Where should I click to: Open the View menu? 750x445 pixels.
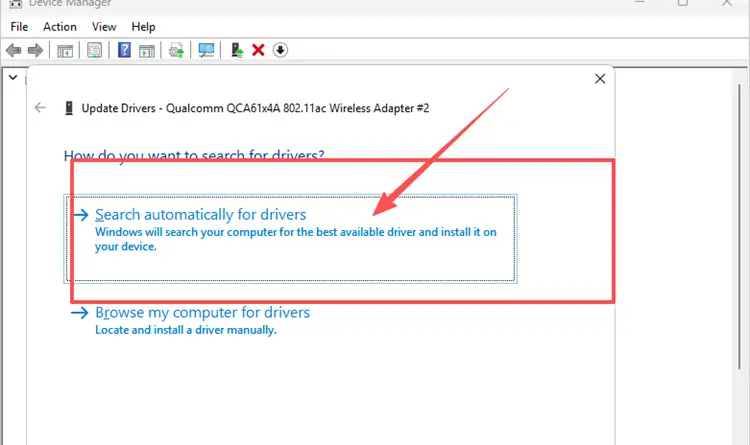104,27
